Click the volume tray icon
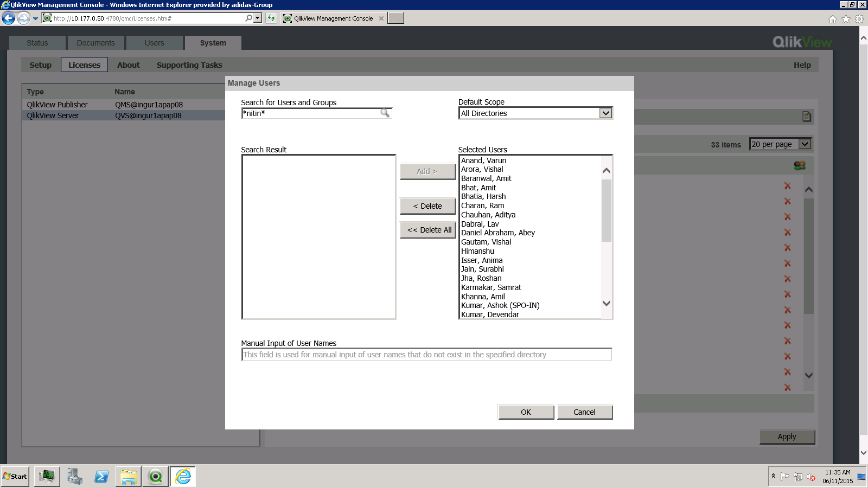This screenshot has width=868, height=488. [811, 477]
